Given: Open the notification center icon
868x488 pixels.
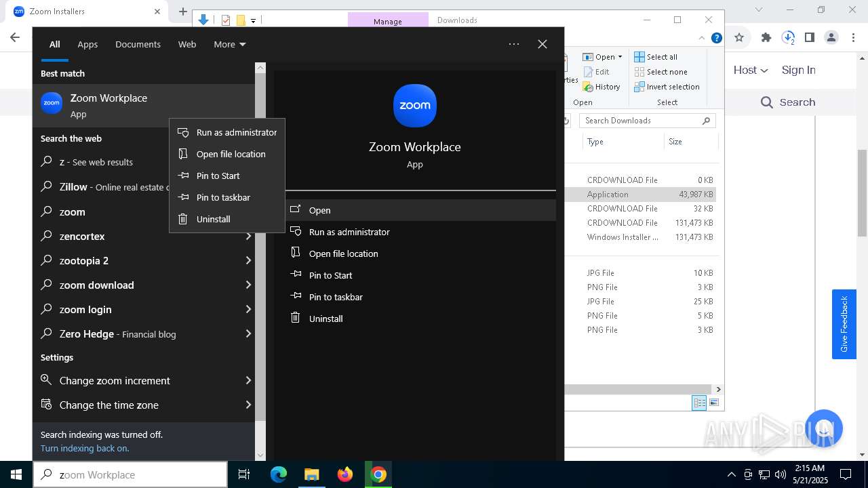Looking at the screenshot, I should coord(846,474).
